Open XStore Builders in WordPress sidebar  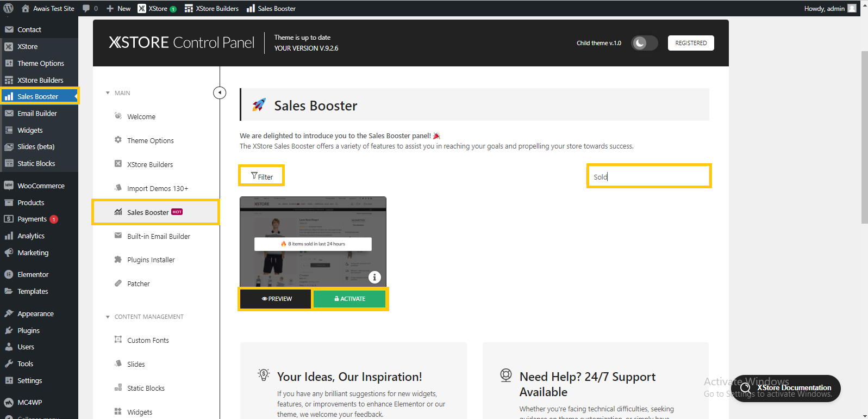point(39,80)
